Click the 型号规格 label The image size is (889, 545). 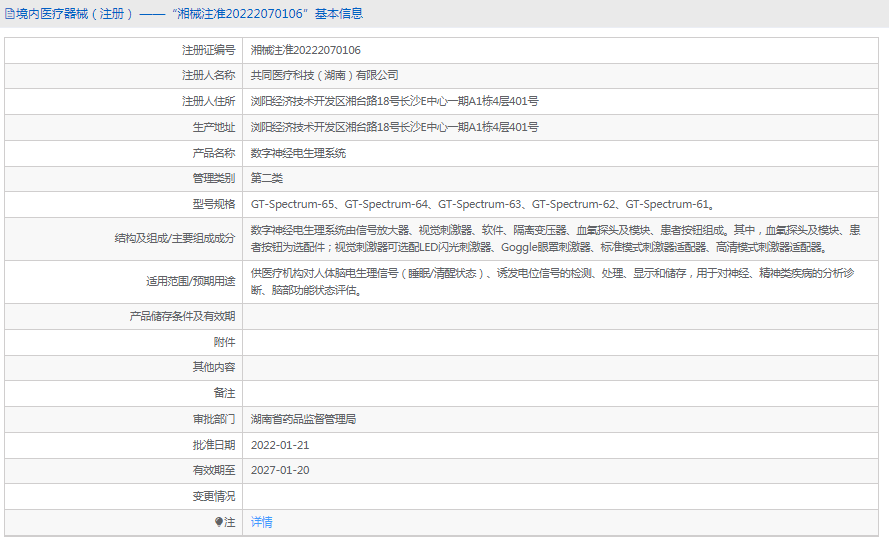click(x=214, y=205)
